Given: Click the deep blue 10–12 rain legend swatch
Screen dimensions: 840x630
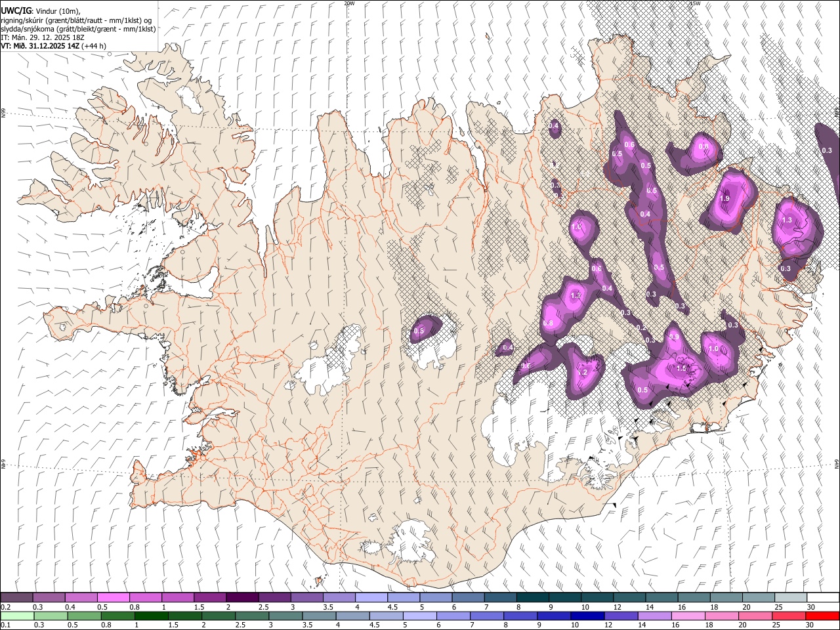Looking at the screenshot, I should click(588, 616).
